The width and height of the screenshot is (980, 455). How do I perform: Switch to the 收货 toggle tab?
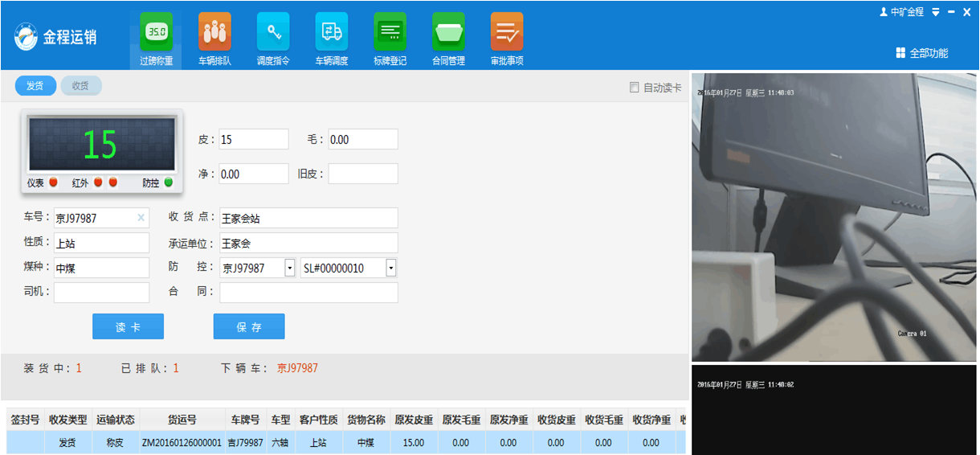(x=80, y=86)
